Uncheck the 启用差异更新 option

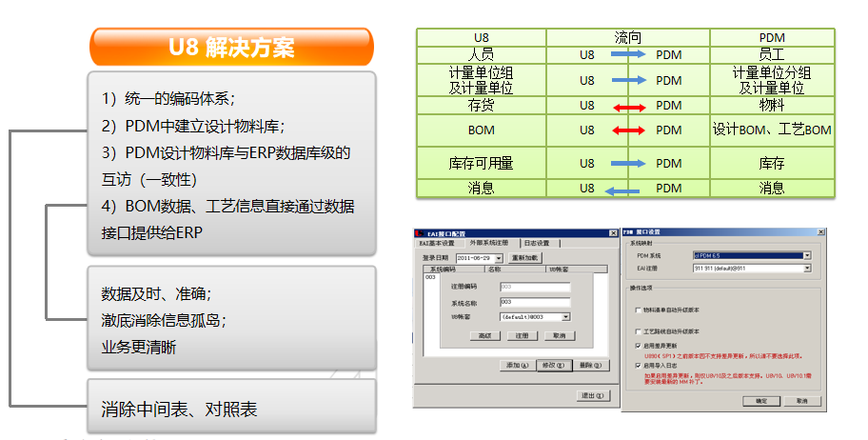pos(639,346)
